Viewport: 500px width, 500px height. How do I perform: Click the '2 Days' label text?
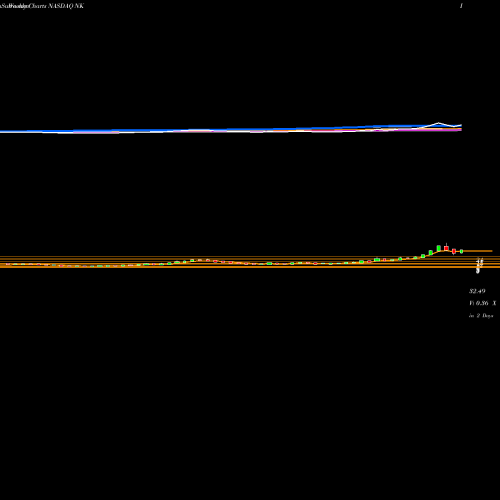[x=485, y=315]
